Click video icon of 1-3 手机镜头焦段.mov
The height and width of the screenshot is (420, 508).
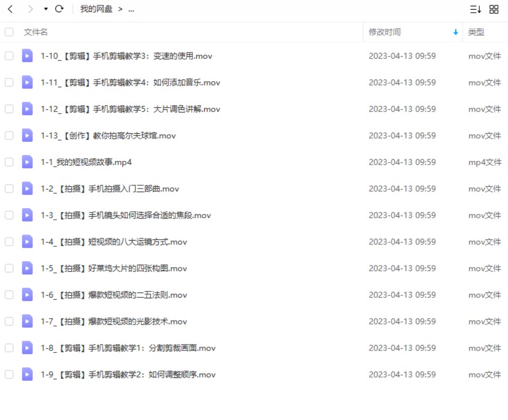pyautogui.click(x=27, y=215)
